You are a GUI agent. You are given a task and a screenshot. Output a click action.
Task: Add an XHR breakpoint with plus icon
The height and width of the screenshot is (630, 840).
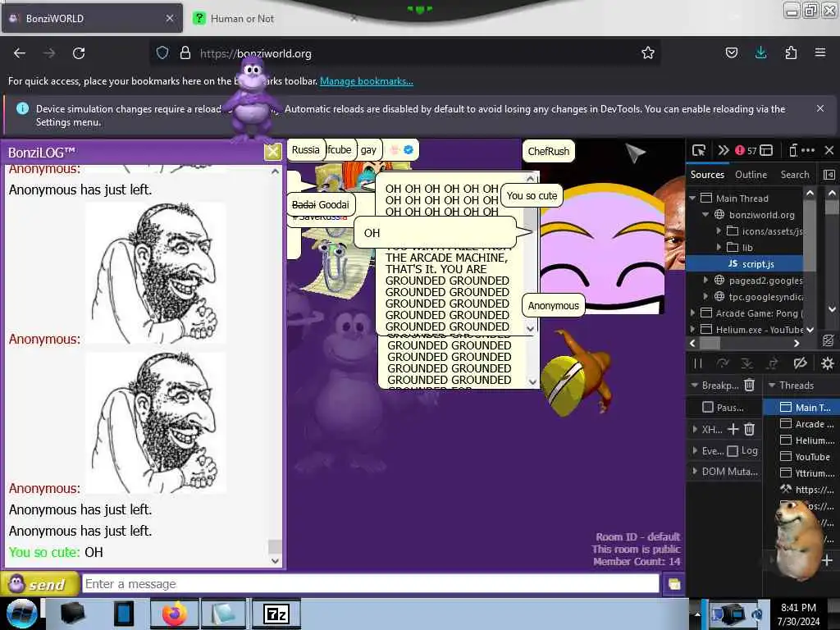733,429
